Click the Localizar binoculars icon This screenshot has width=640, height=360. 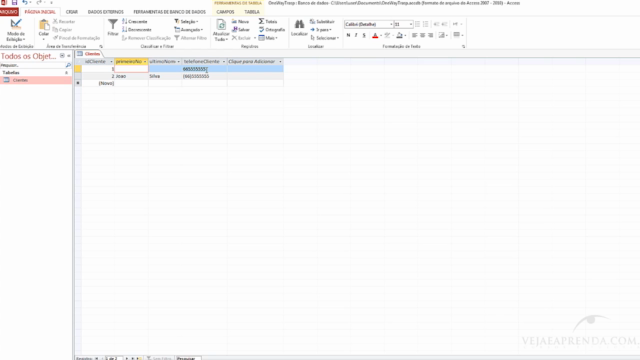(x=299, y=24)
